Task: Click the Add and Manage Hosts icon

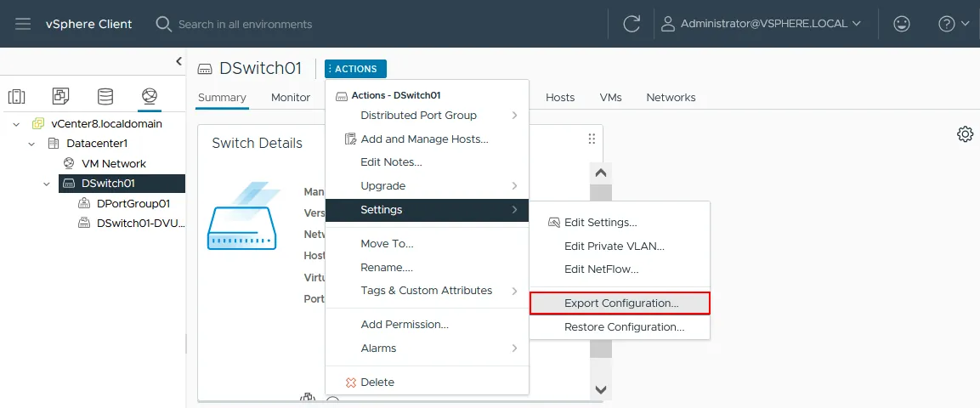Action: [x=351, y=139]
